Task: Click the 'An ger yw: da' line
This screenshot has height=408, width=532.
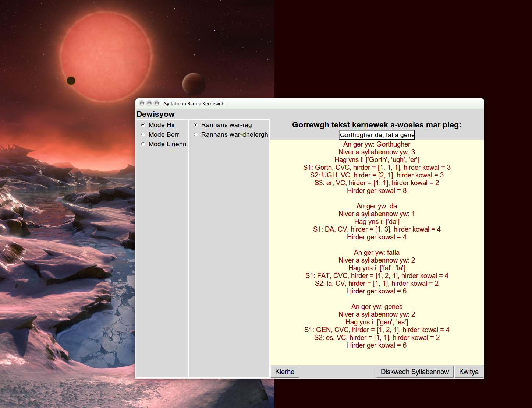Action: (x=377, y=206)
